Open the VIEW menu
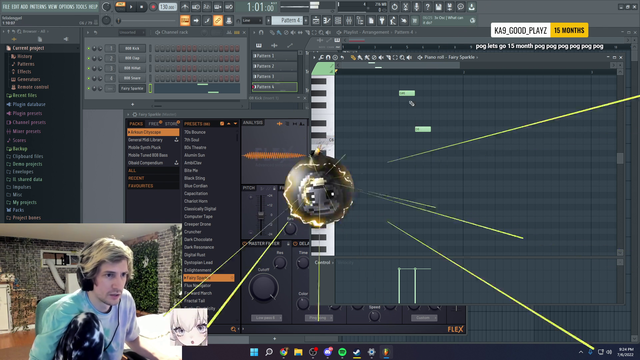Viewport: 640px width, 360px height. [53, 7]
